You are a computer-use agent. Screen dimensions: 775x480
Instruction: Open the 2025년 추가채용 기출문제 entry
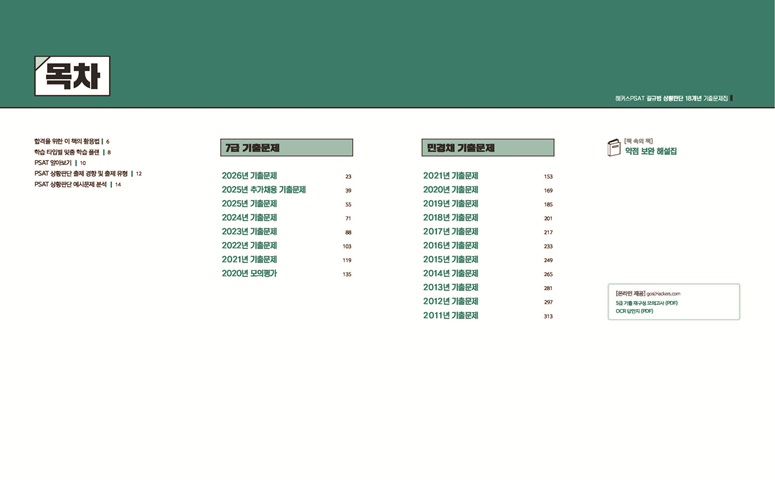pyautogui.click(x=263, y=189)
